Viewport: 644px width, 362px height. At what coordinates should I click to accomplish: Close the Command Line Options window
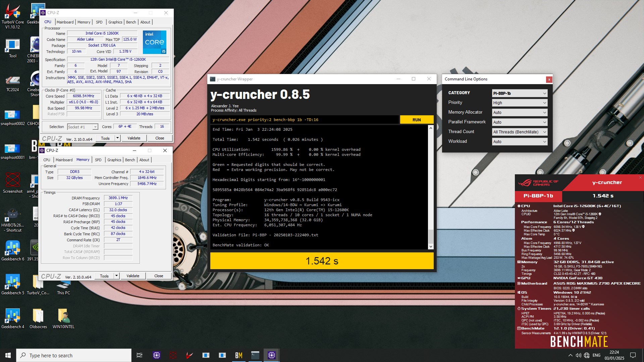coord(549,79)
